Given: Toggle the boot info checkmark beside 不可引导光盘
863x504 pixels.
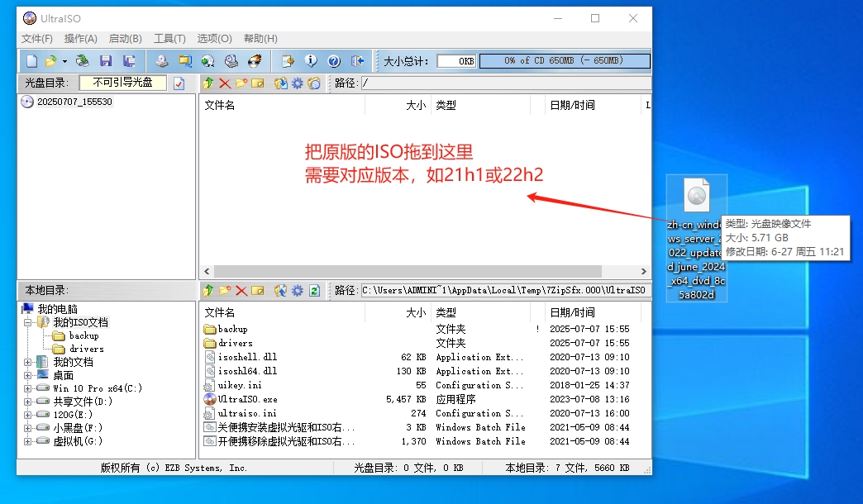Looking at the screenshot, I should click(179, 83).
